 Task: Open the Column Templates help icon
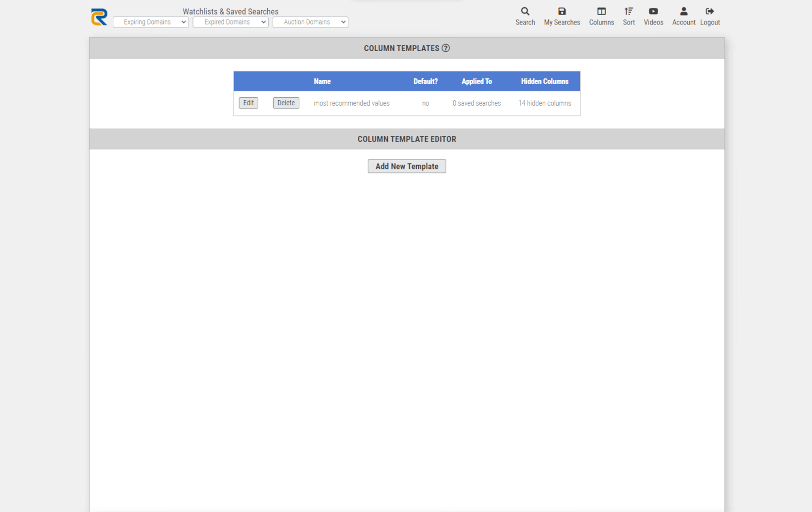pyautogui.click(x=446, y=48)
